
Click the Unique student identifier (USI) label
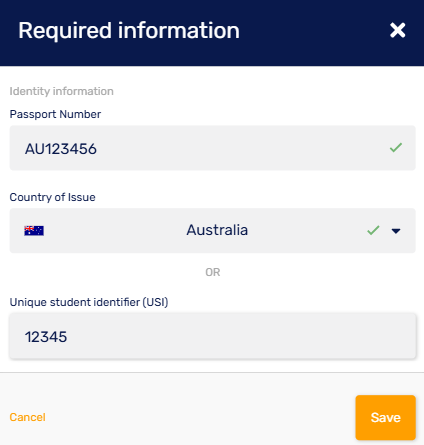point(89,302)
